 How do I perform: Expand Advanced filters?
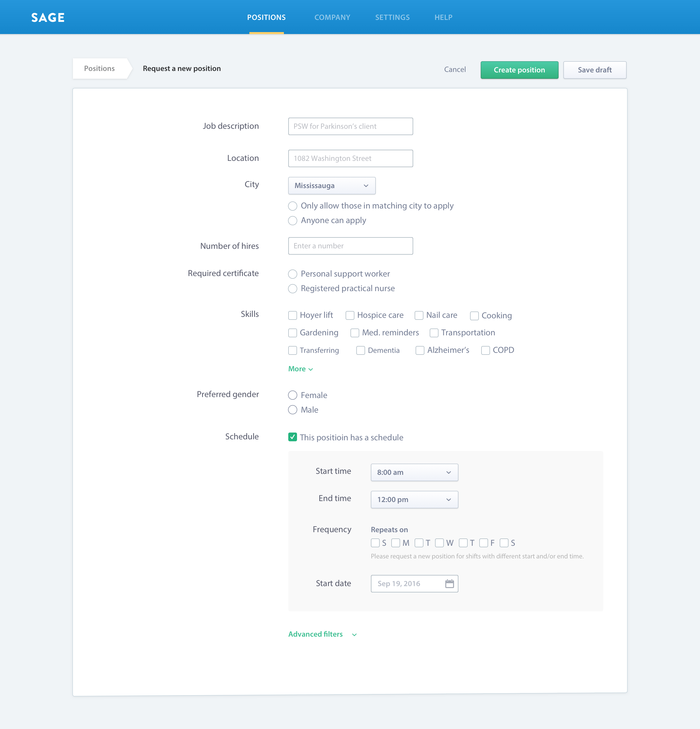pos(323,634)
